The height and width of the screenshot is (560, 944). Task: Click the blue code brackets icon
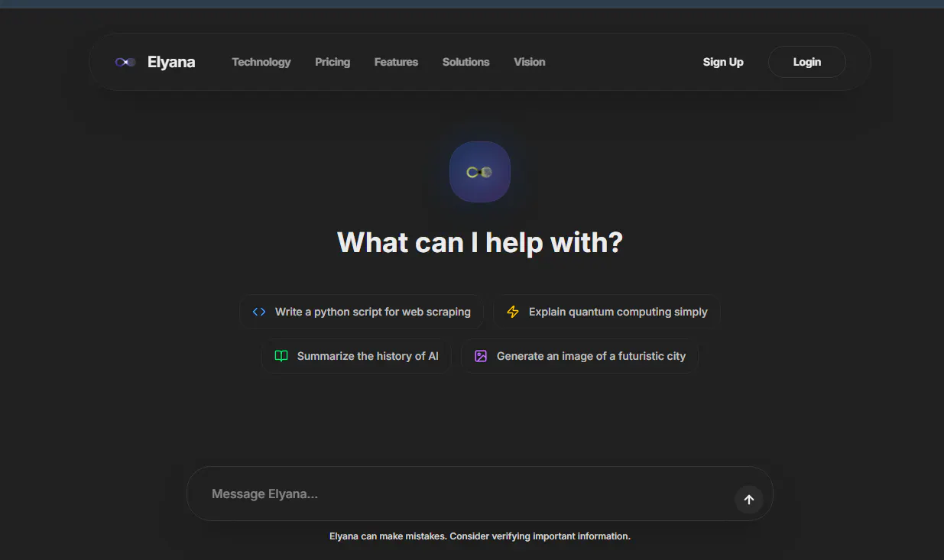(x=259, y=312)
